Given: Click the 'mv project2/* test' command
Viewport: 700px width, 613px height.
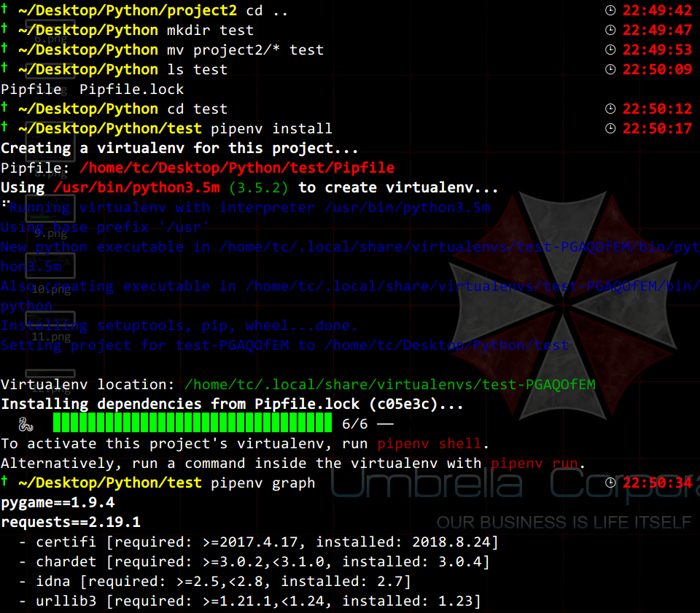Looking at the screenshot, I should click(245, 50).
